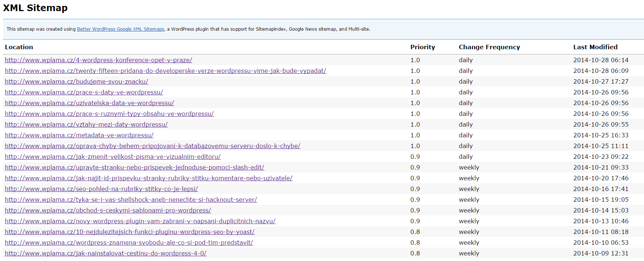Select the date 2014-10-16 17:41
644x261 pixels.
coord(601,189)
